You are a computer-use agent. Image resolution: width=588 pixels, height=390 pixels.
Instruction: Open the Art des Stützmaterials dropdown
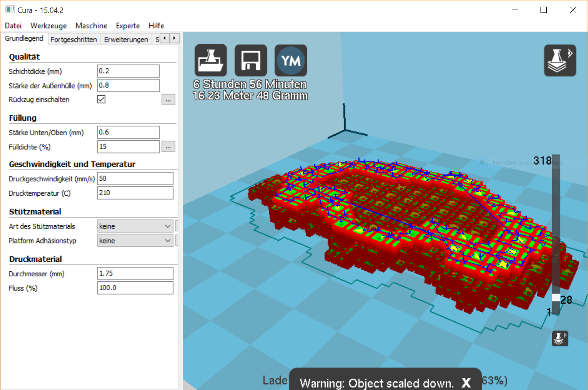pos(135,226)
